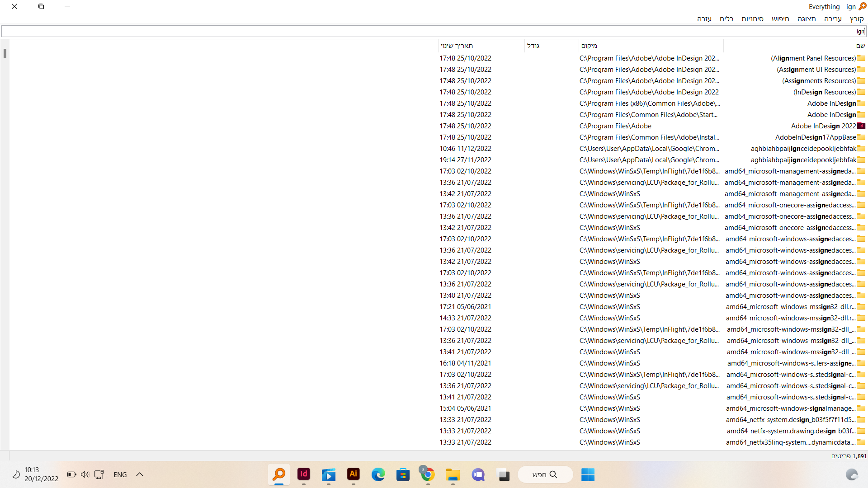Click the גודל (Size) column header
This screenshot has width=868, height=488.
[x=533, y=46]
